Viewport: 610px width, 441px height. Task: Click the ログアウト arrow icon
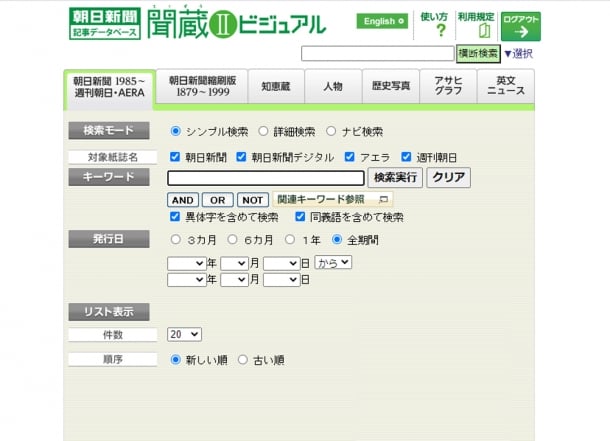point(521,32)
